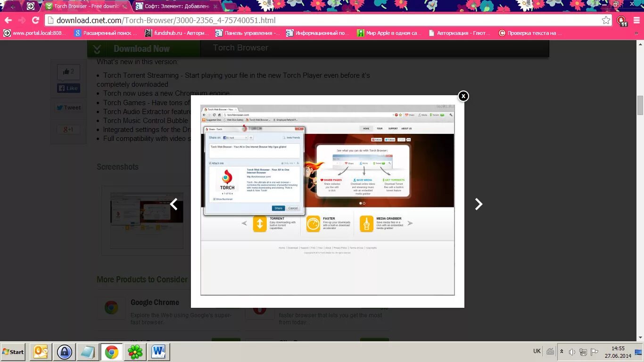Show the previous screenshot with left arrow
Image resolution: width=644 pixels, height=362 pixels.
[173, 204]
